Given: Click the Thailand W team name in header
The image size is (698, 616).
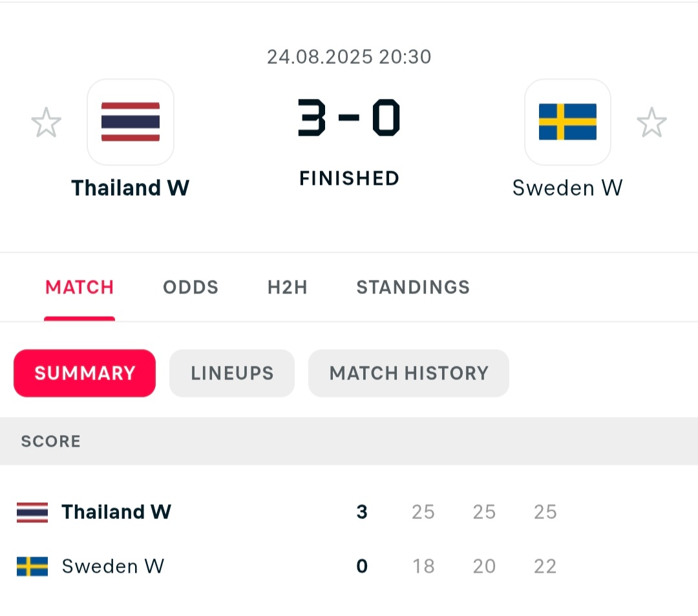Looking at the screenshot, I should click(131, 188).
